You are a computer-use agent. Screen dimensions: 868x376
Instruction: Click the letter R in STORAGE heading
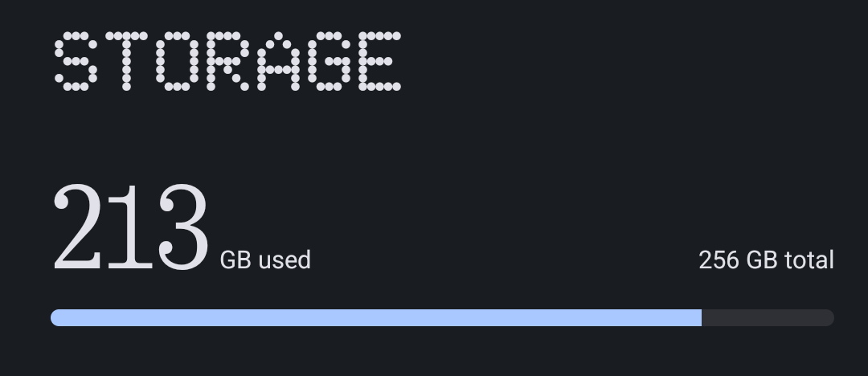tap(227, 62)
